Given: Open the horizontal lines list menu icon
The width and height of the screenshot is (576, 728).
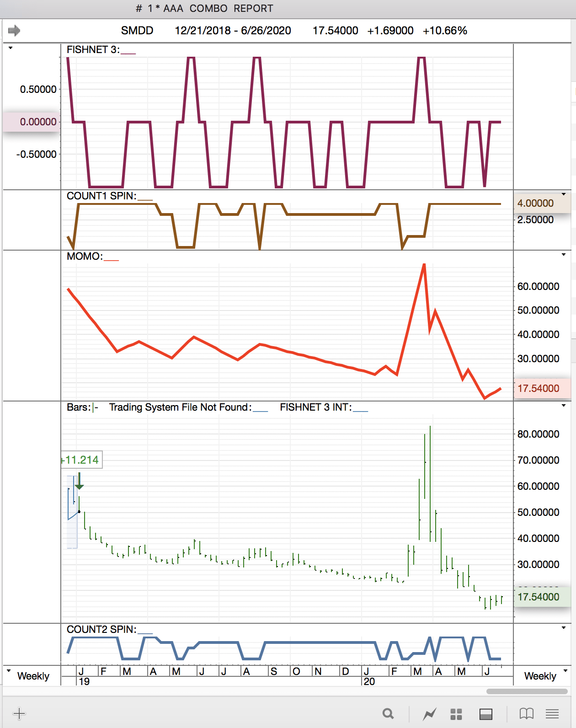Looking at the screenshot, I should (552, 713).
